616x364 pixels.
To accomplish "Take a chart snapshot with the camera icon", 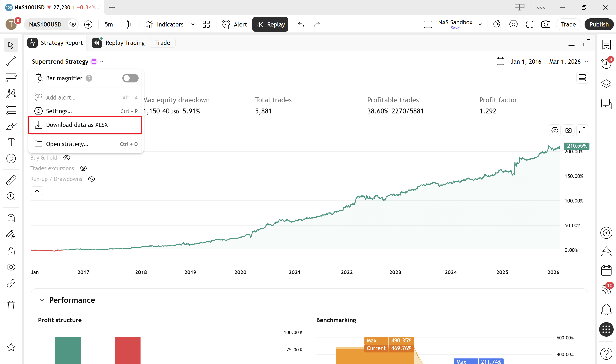I will tap(546, 24).
